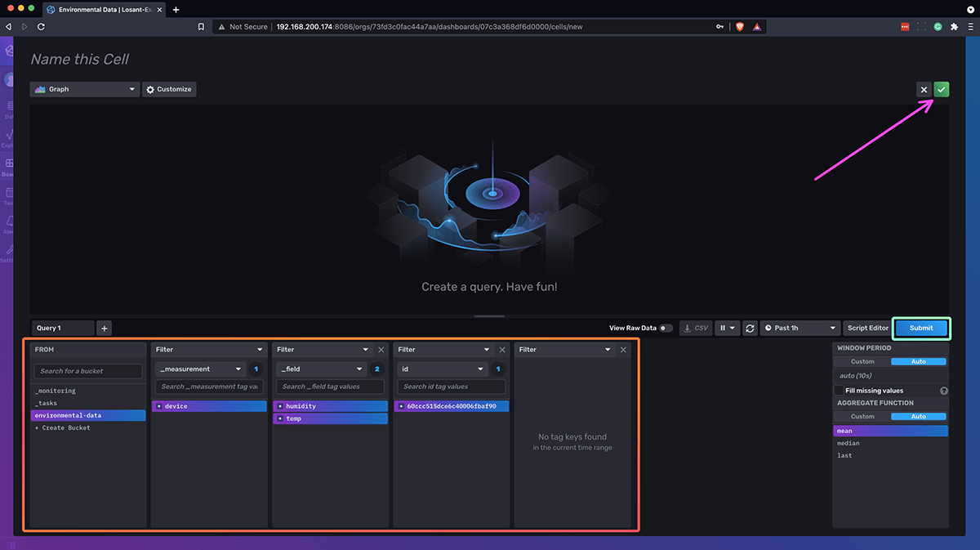
Task: Open the Customize visualization options
Action: (169, 89)
